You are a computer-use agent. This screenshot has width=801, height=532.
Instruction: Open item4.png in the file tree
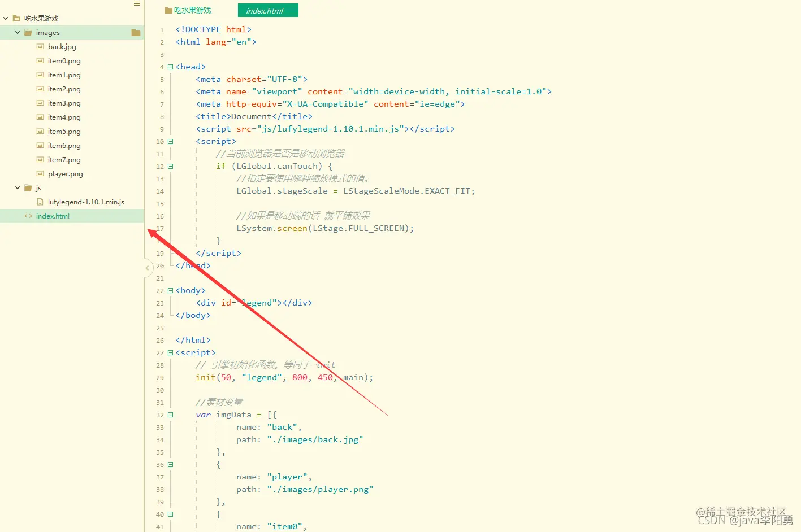tap(64, 117)
